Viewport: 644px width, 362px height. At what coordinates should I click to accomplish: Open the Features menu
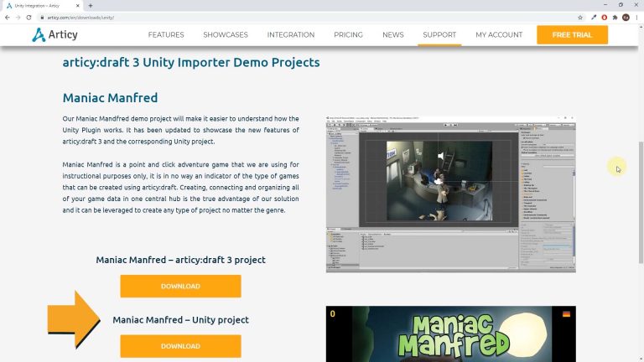click(166, 35)
